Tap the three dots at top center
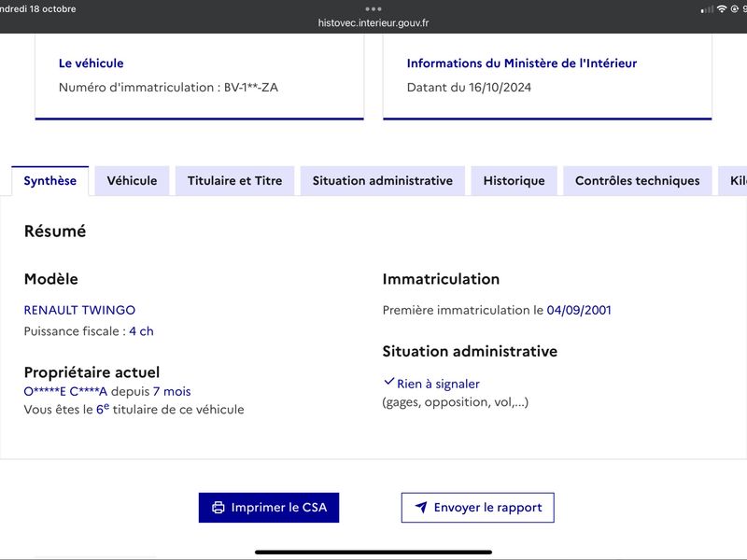Screen dimensions: 747x560 point(373,9)
